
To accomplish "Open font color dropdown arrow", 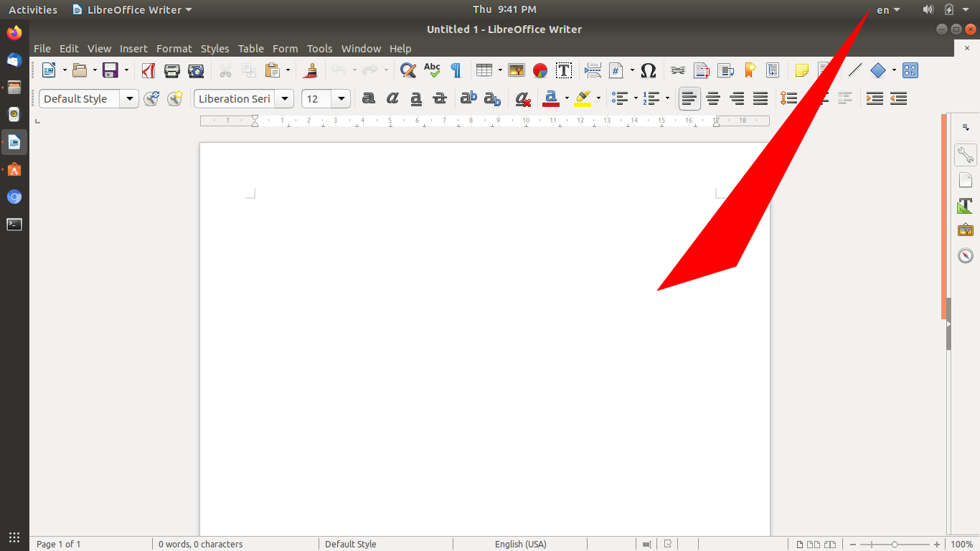I will click(567, 98).
